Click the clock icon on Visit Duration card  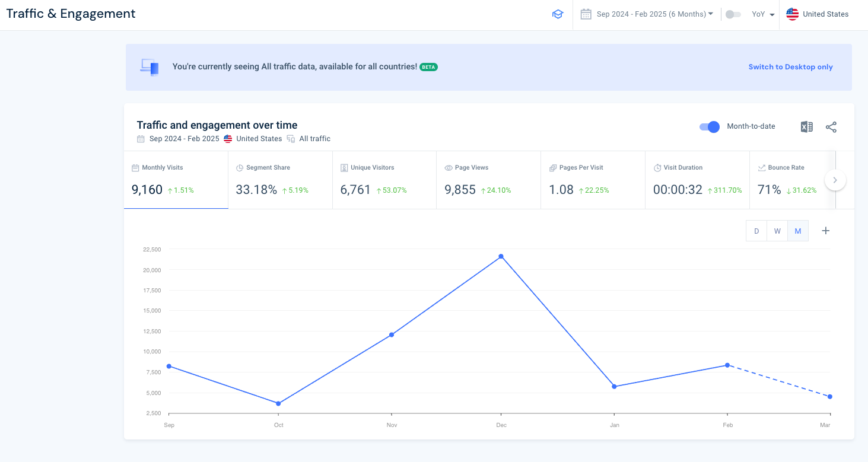(x=656, y=167)
